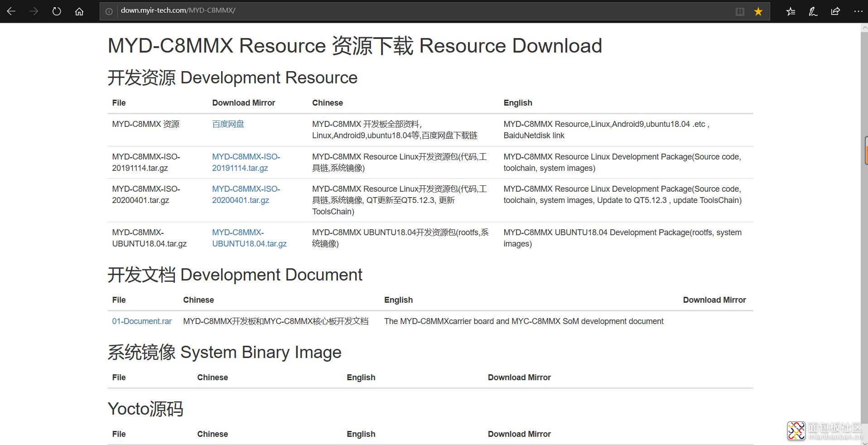
Task: Click Chinese header in Yocto源码 table
Action: click(212, 434)
